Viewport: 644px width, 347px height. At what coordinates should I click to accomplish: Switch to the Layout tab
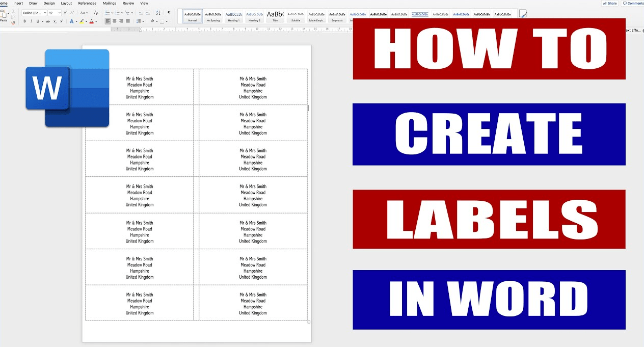coord(66,3)
